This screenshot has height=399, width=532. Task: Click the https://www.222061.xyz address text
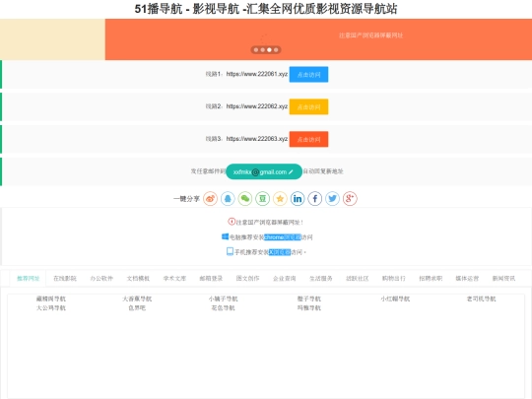pyautogui.click(x=257, y=74)
